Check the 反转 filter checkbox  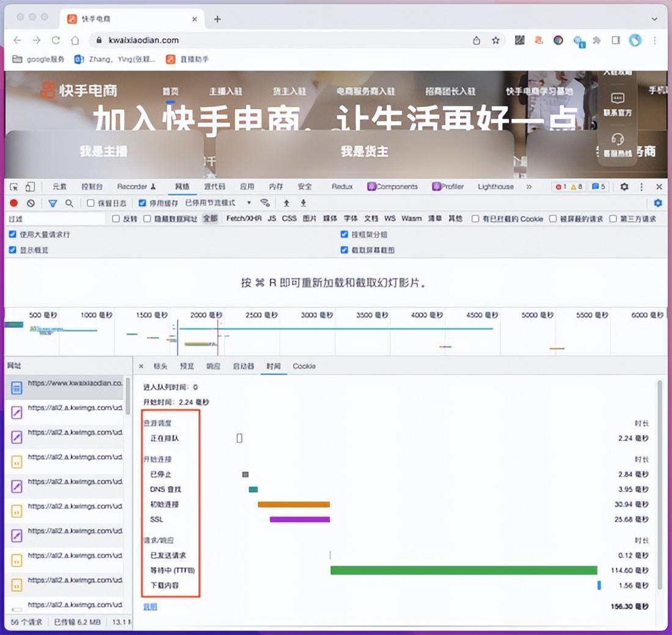pos(115,219)
